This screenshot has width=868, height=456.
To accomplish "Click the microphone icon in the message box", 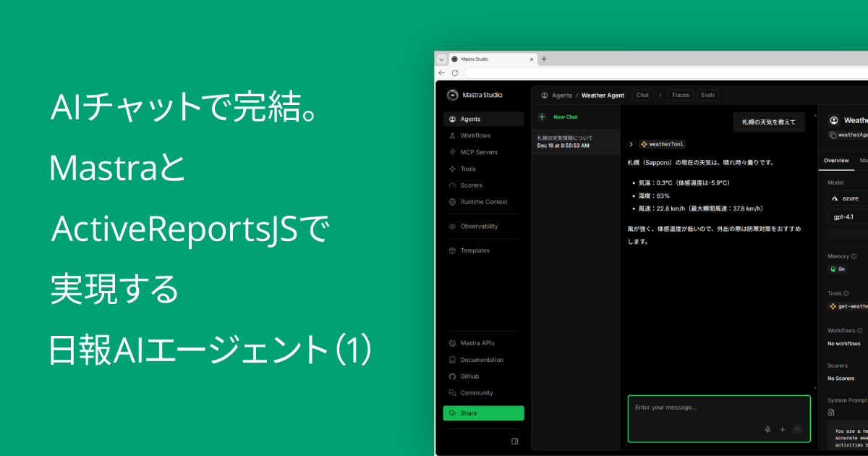I will pyautogui.click(x=767, y=428).
